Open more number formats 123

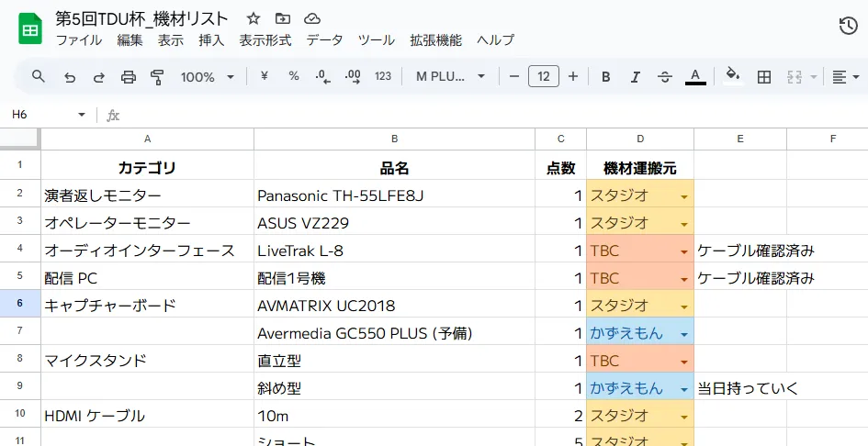(x=383, y=76)
